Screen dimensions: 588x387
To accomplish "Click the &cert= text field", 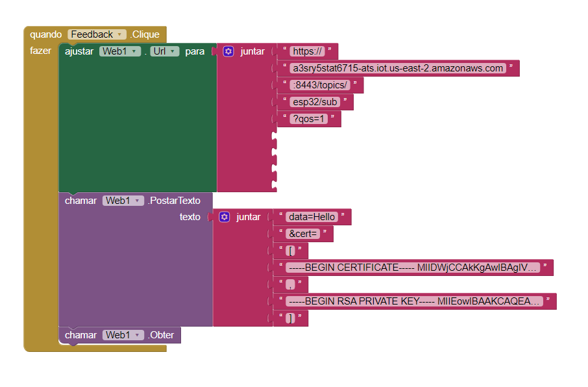I will click(x=304, y=234).
